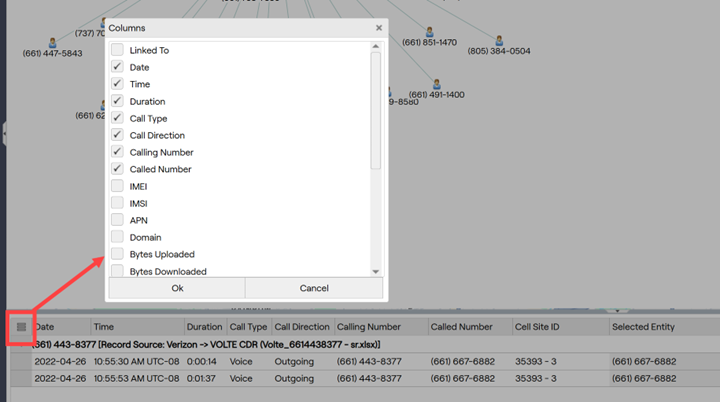Screen dimensions: 720x402
Task: Sort by the Selected Entity column header
Action: tap(664, 327)
